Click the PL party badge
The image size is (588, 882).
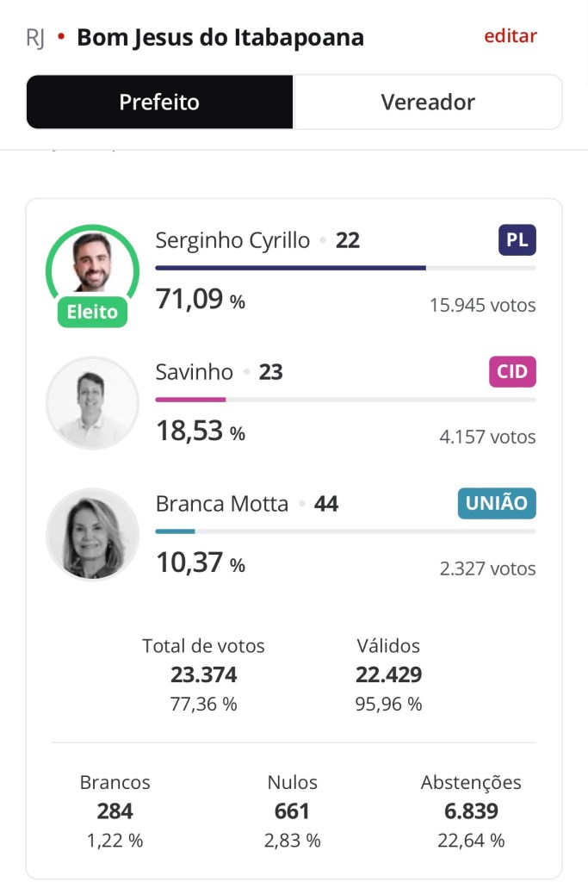tap(517, 240)
